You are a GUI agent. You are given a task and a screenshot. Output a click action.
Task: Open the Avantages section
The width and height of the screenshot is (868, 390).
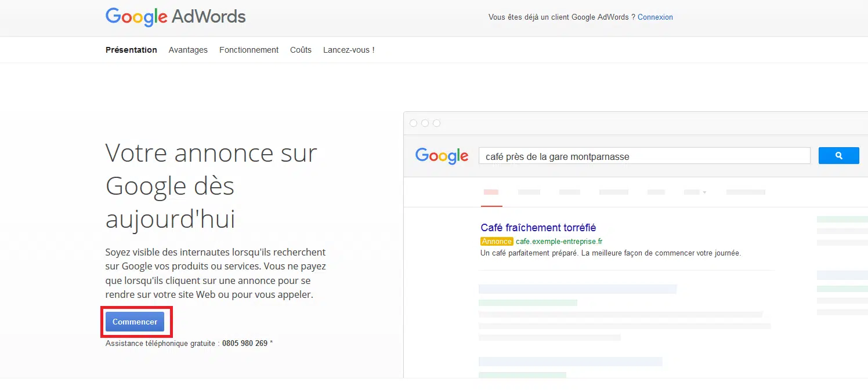pos(188,50)
